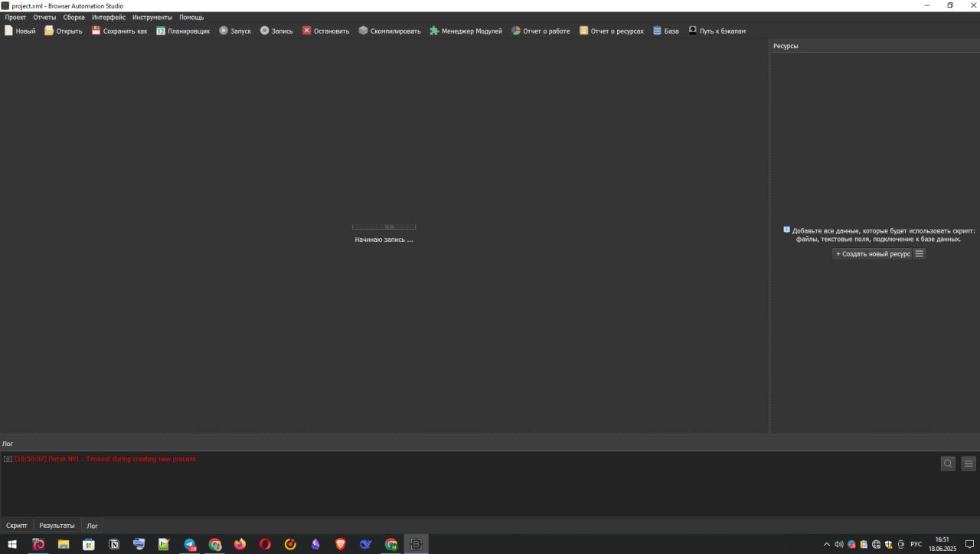Start the script with Запуск

[x=224, y=31]
